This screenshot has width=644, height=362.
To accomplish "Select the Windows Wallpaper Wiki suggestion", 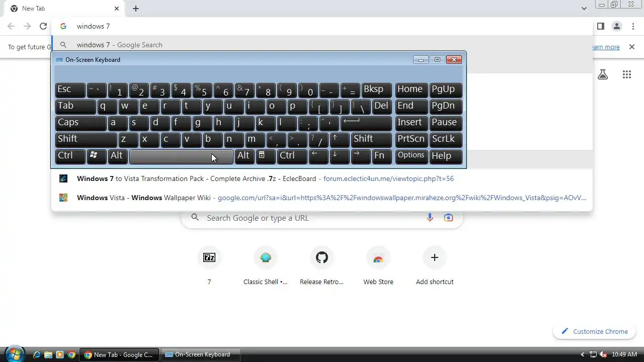I will pos(322,198).
